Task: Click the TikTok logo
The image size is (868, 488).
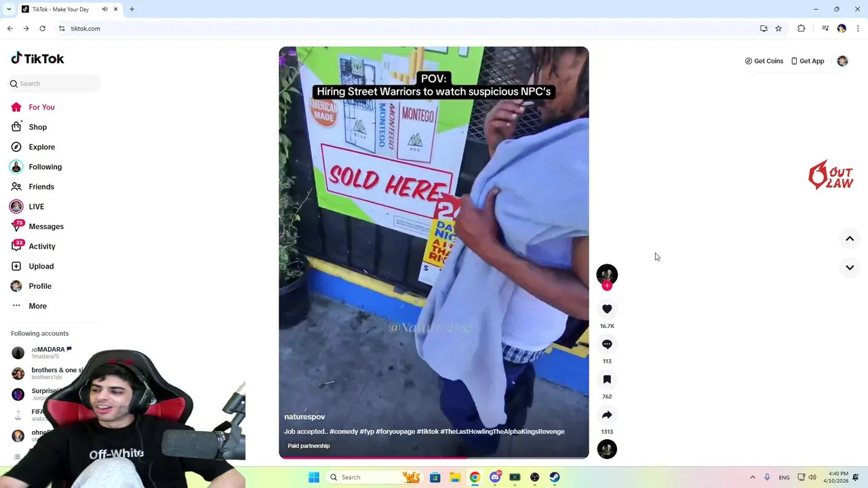Action: pyautogui.click(x=37, y=58)
